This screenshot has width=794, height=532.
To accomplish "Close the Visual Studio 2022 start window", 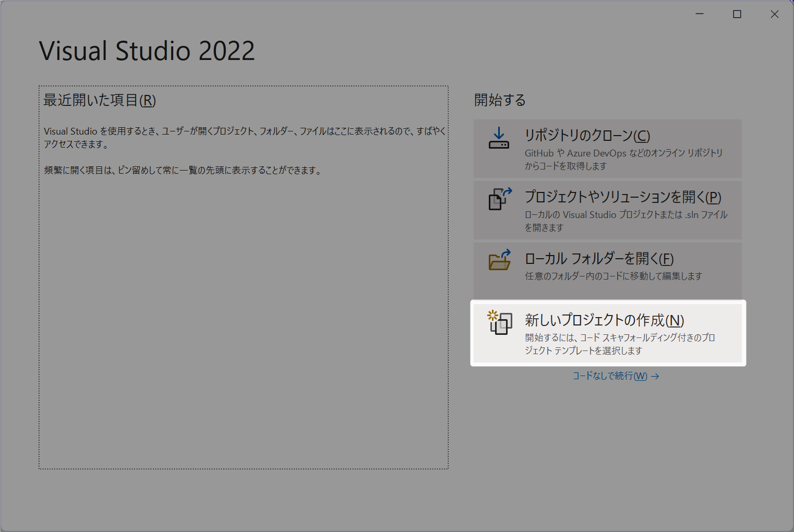I will [775, 14].
